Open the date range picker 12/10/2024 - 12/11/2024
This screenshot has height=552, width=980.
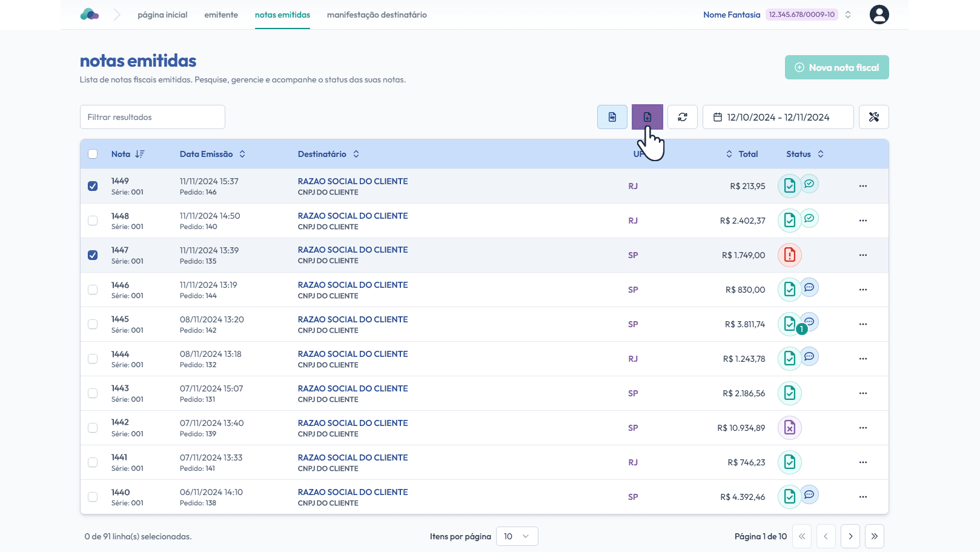tap(778, 117)
